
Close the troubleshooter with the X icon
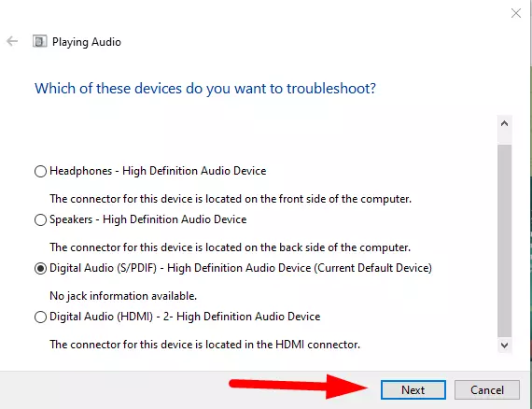click(x=516, y=13)
